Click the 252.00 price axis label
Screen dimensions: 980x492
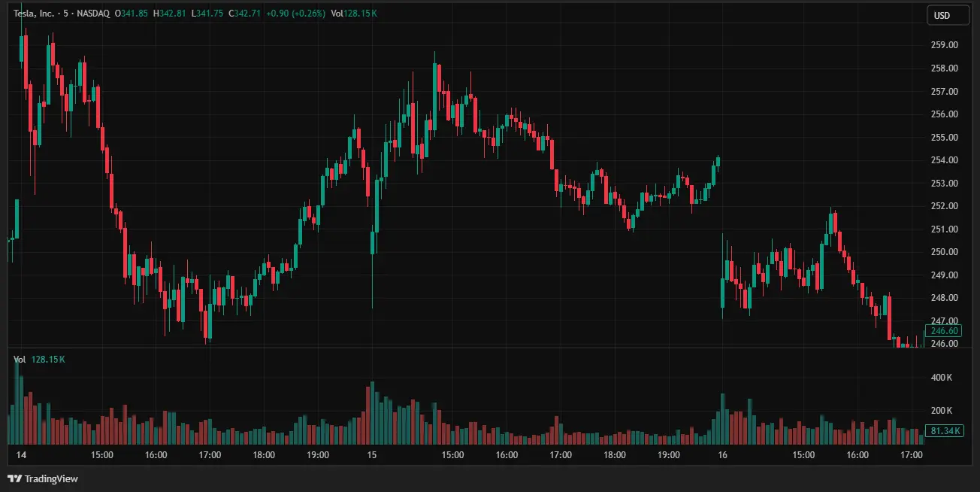pos(944,206)
